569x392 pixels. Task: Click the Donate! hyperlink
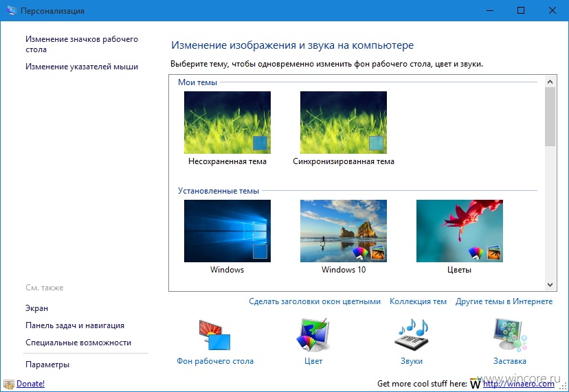[x=30, y=384]
